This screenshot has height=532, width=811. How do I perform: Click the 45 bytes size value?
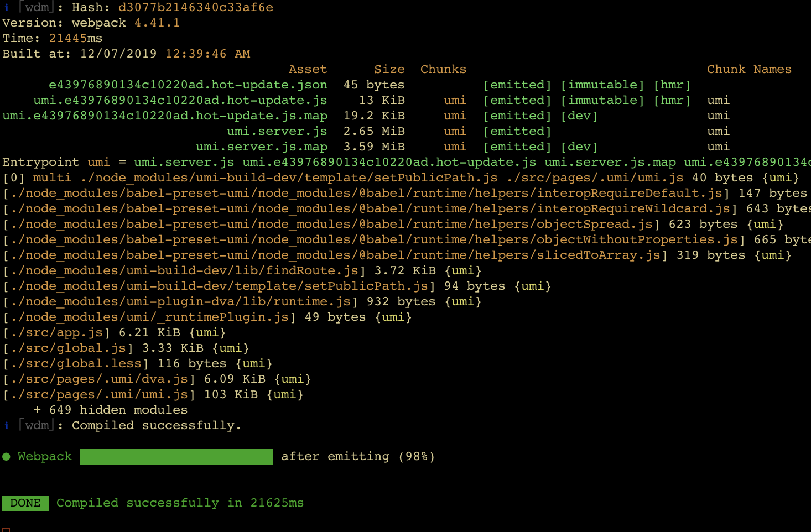[x=374, y=85]
